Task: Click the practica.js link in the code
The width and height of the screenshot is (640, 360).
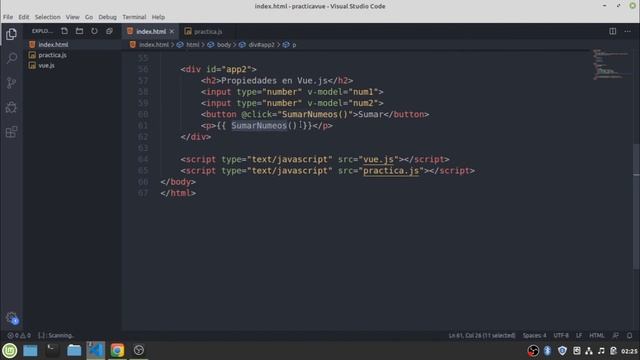Action: coord(391,171)
